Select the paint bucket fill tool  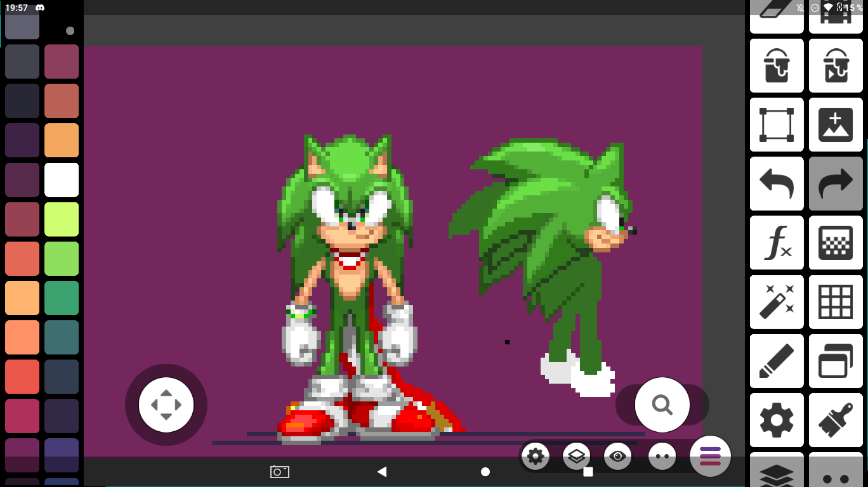tap(777, 65)
